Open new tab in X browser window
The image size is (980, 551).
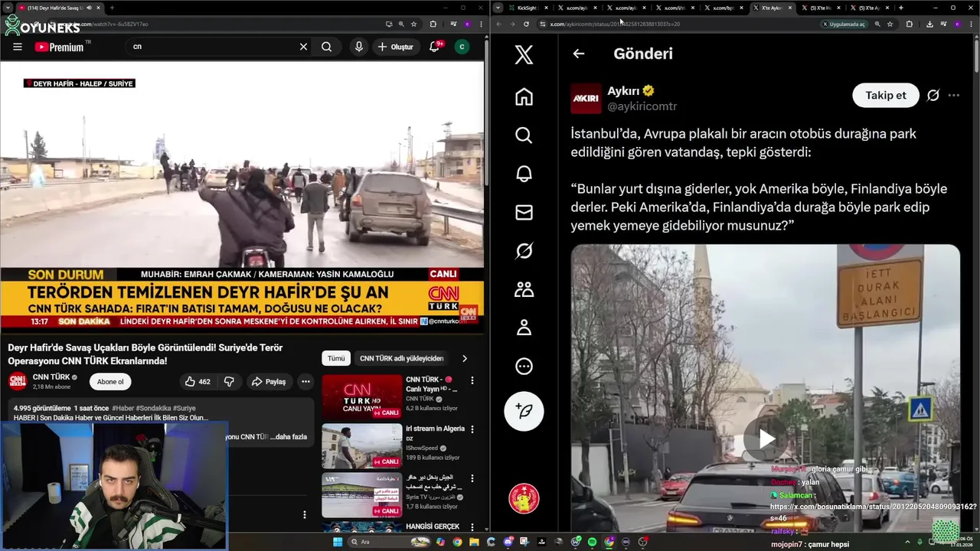pos(900,8)
